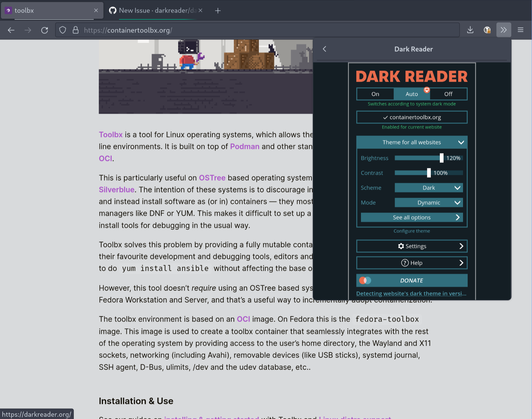
Task: Click the Help question mark icon
Action: (x=405, y=263)
